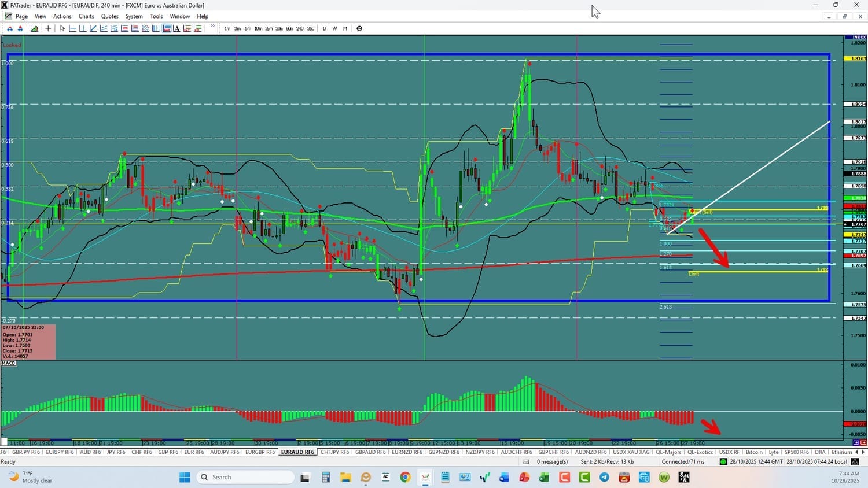This screenshot has width=868, height=488.
Task: Select the vertical cycle lines drawing tool
Action: (156, 28)
